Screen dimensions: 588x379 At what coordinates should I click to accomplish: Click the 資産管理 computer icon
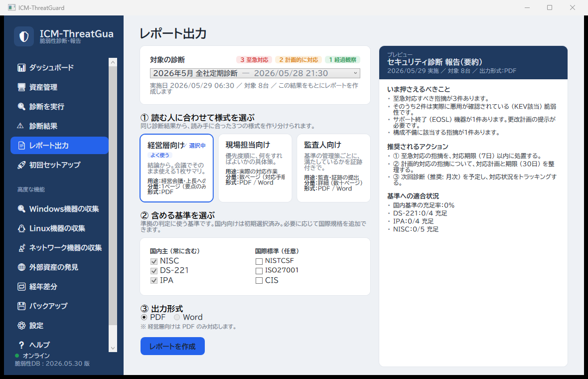coord(21,87)
